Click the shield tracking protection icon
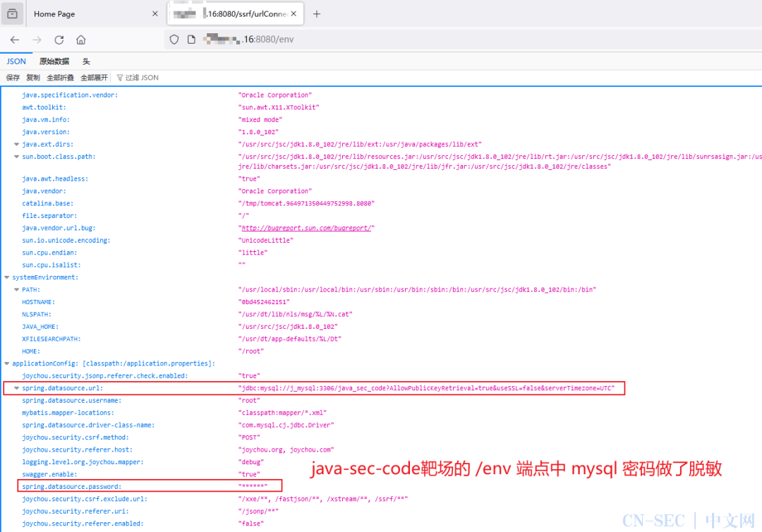Screen dimensions: 762x532 [x=174, y=40]
